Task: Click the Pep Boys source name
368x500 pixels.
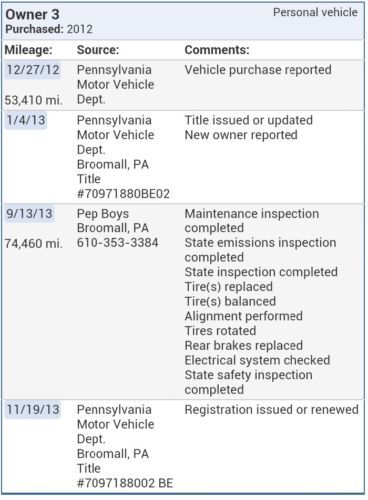Action: coord(103,214)
